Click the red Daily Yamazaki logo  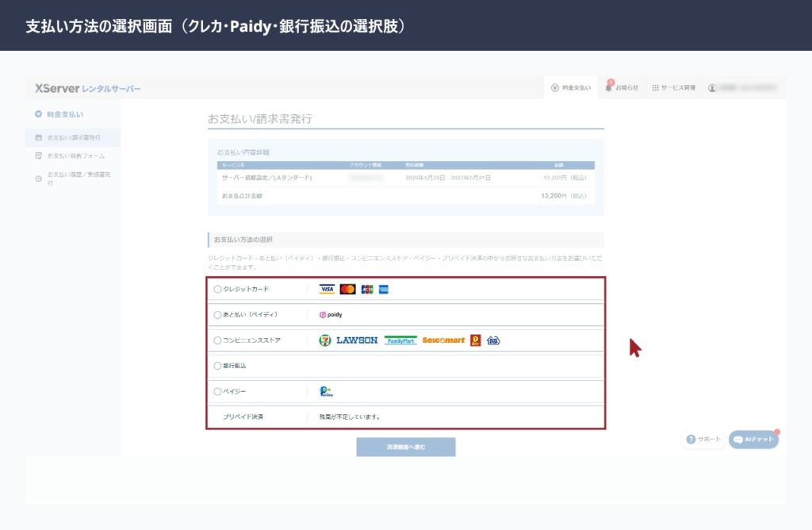tap(476, 340)
